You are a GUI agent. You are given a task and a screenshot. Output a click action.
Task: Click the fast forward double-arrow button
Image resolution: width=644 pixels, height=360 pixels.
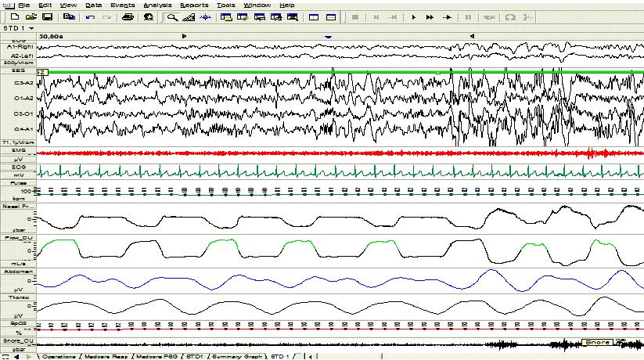[x=430, y=17]
